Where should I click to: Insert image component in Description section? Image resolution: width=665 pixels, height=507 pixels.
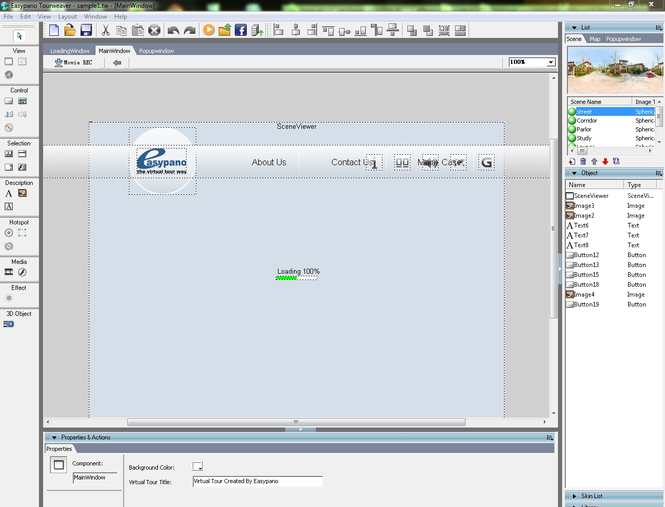(x=22, y=193)
